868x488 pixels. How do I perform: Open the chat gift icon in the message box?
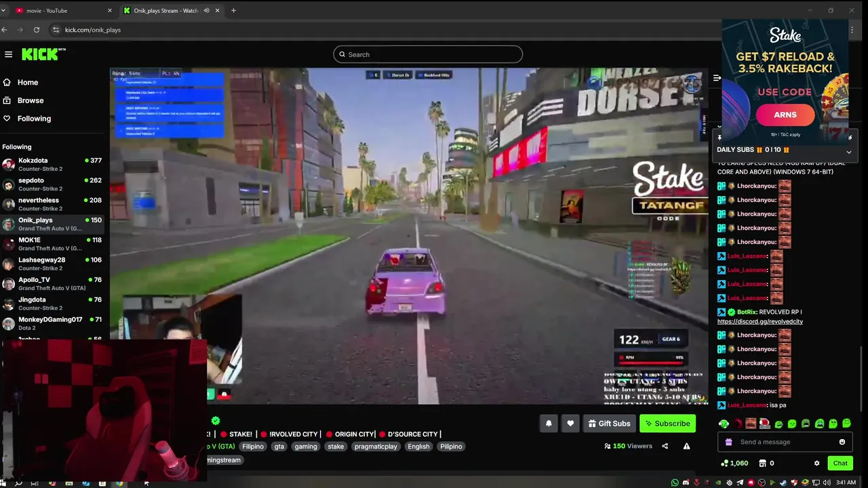[728, 442]
